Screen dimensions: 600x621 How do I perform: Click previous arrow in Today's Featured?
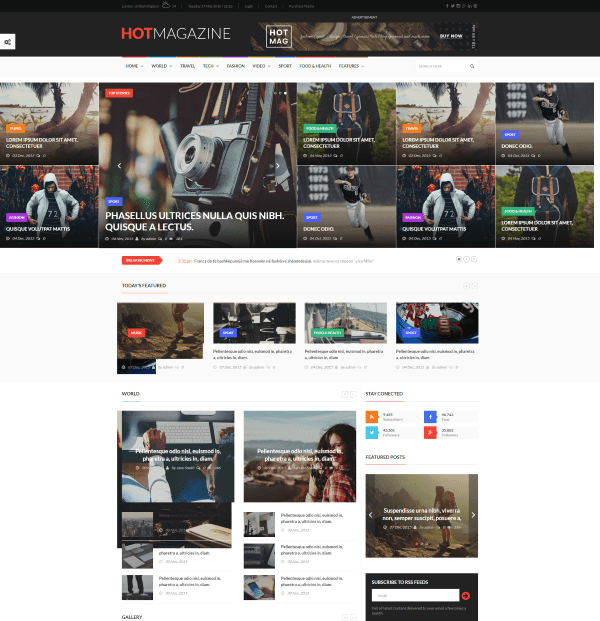(x=467, y=286)
